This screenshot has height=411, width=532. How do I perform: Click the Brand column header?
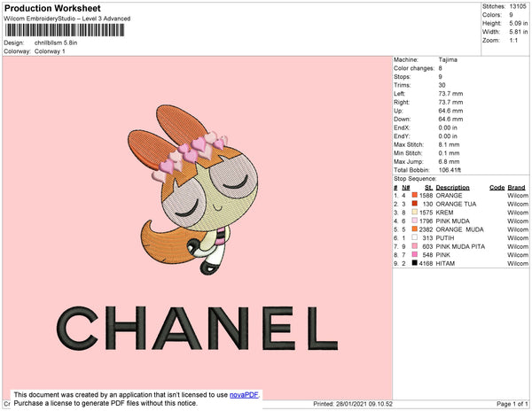tap(516, 188)
